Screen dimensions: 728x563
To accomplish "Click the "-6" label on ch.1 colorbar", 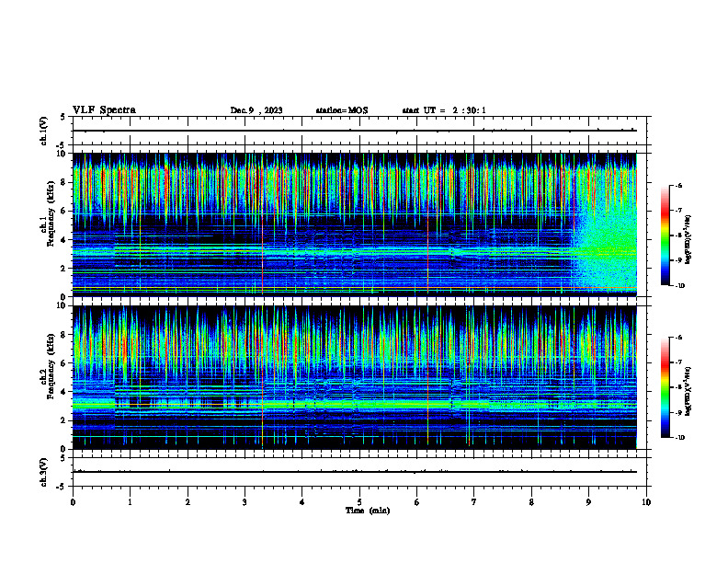I will 678,185.
